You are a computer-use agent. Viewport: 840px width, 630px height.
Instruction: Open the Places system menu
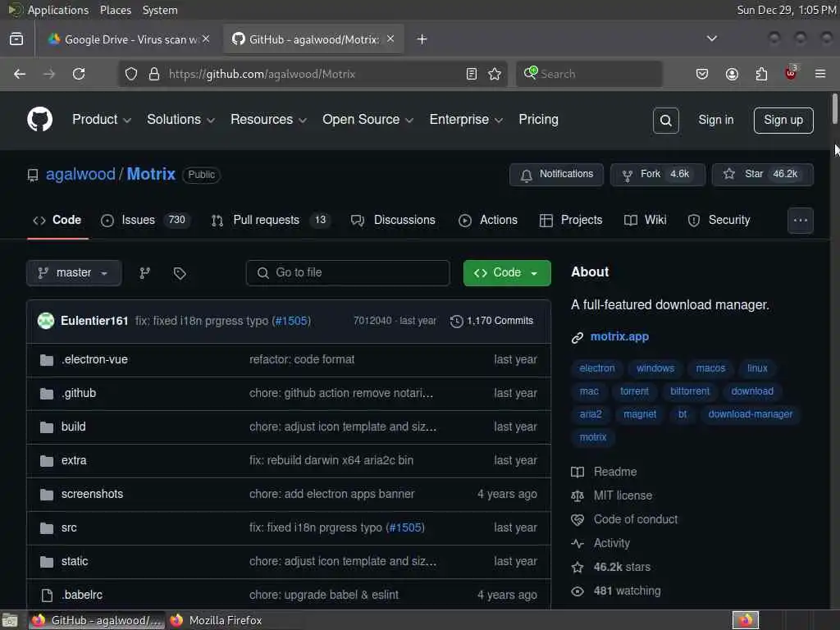pyautogui.click(x=116, y=10)
